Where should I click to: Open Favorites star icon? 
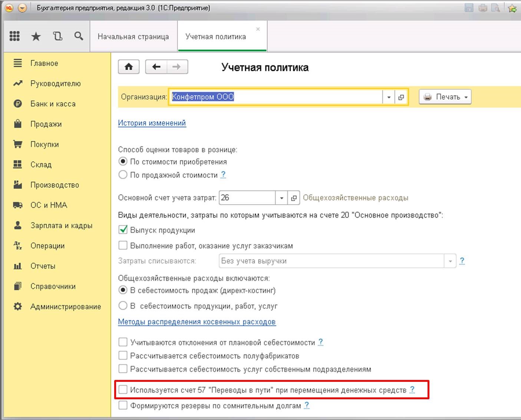[x=36, y=36]
